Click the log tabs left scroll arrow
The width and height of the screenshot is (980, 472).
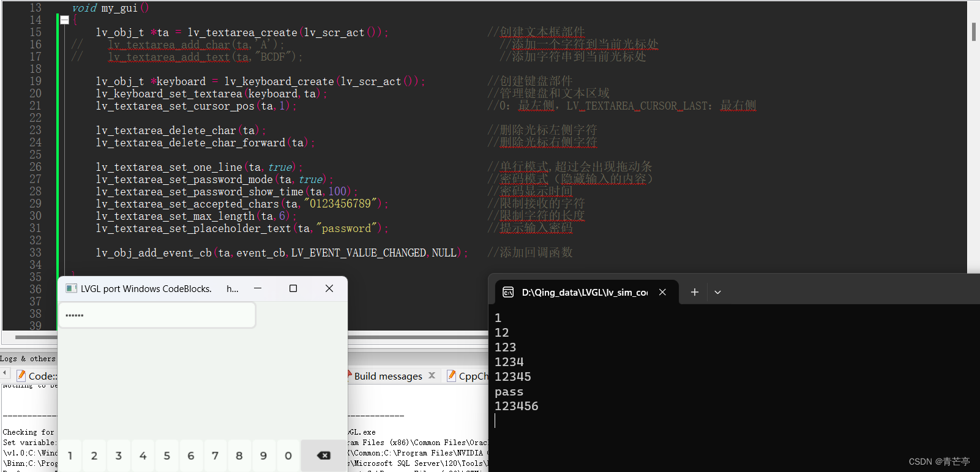pos(5,372)
